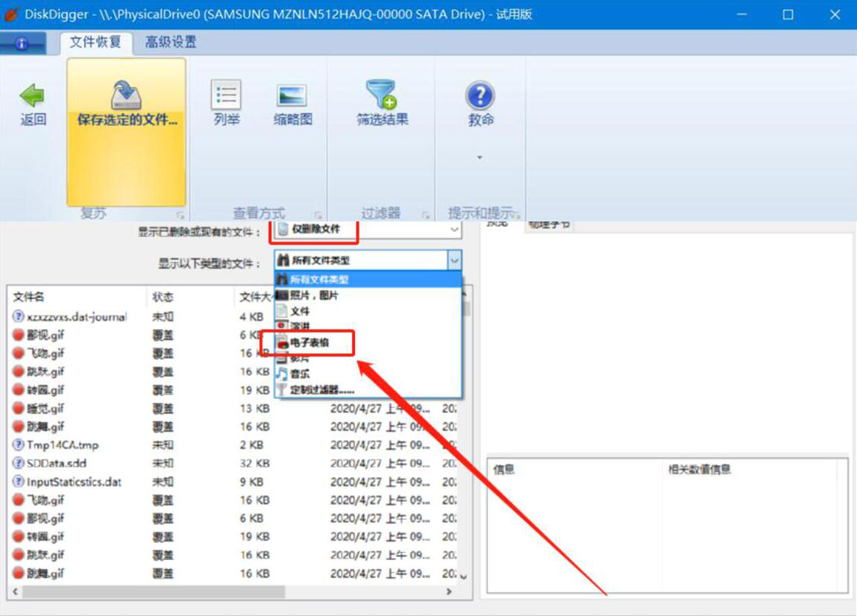Select file Tmp14CA.tmp

coord(63,445)
